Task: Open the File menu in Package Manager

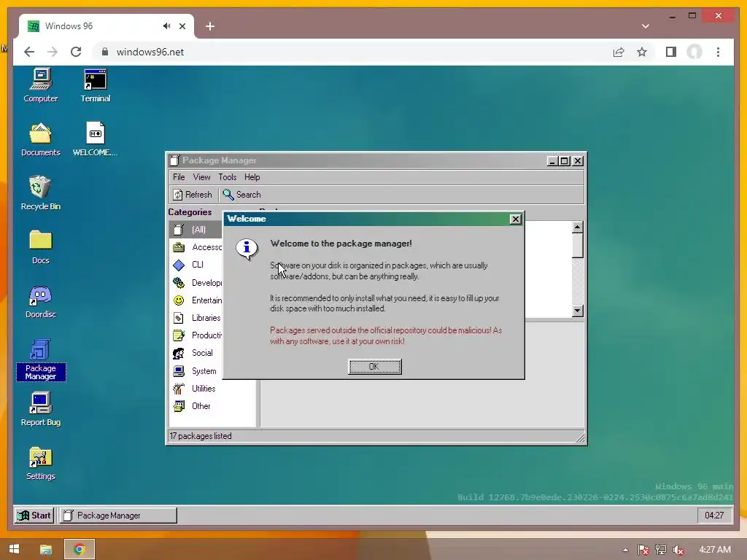Action: point(179,177)
